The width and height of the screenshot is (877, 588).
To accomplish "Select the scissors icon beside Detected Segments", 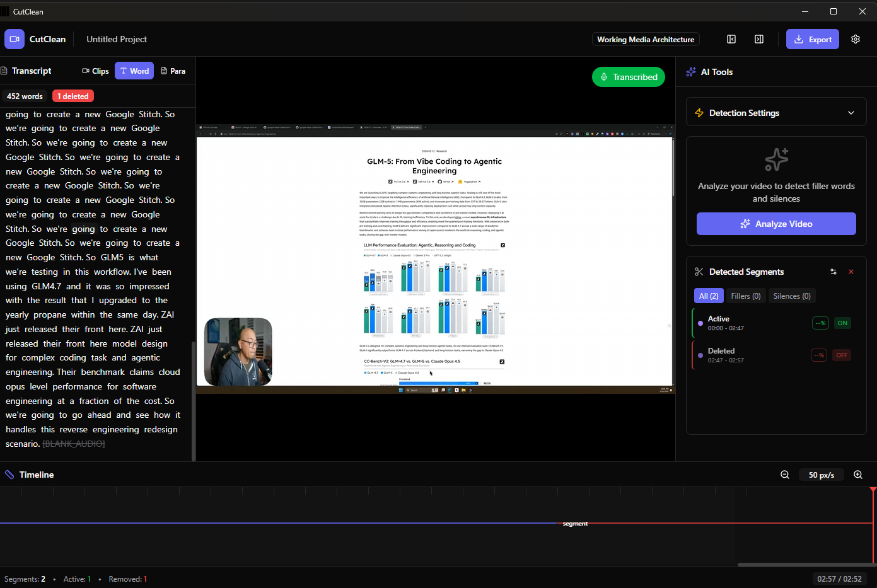I will click(699, 271).
